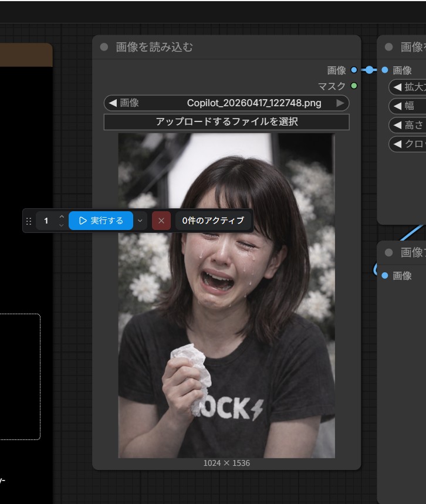Click the batch count field showing 1
The image size is (426, 504).
coord(46,221)
